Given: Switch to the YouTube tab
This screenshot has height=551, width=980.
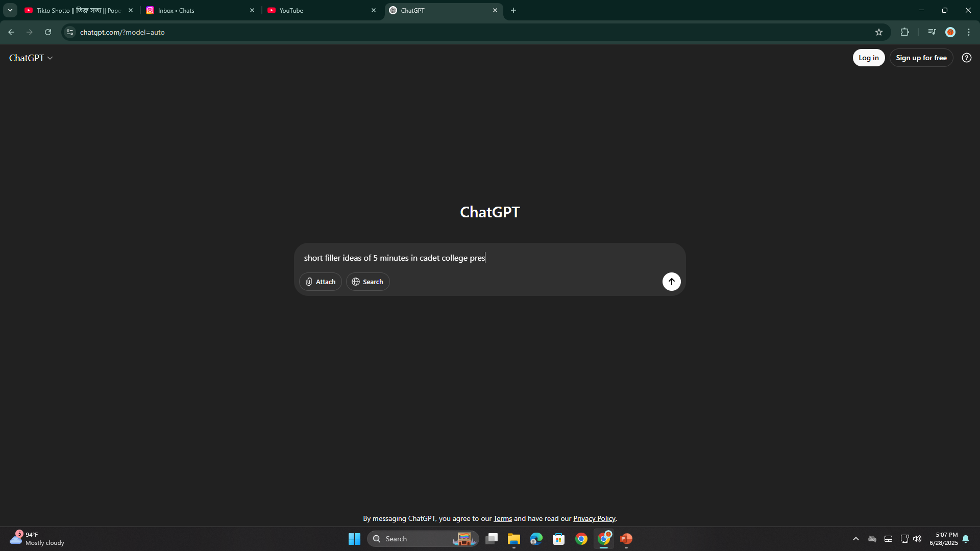Looking at the screenshot, I should pos(322,10).
